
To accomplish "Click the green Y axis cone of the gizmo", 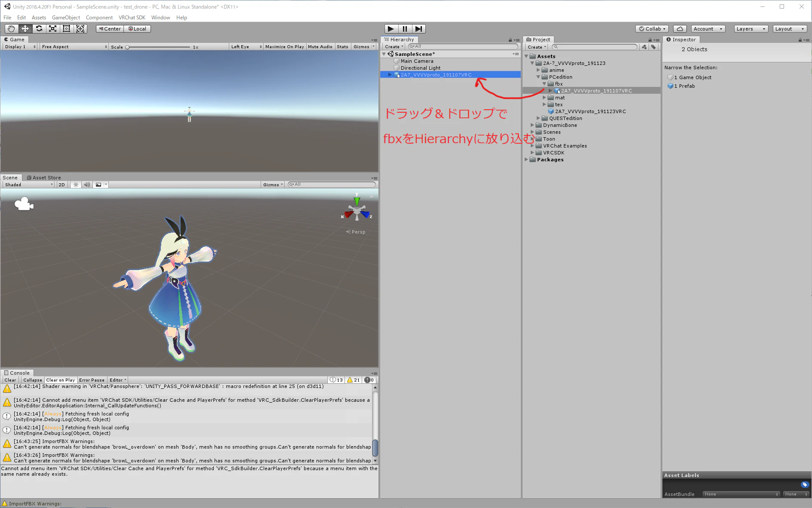I will [357, 200].
